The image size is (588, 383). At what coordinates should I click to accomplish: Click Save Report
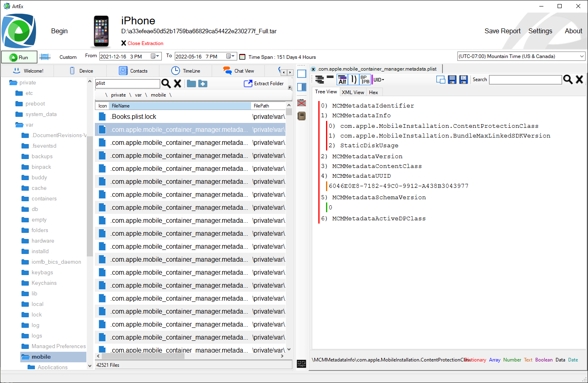click(x=502, y=31)
